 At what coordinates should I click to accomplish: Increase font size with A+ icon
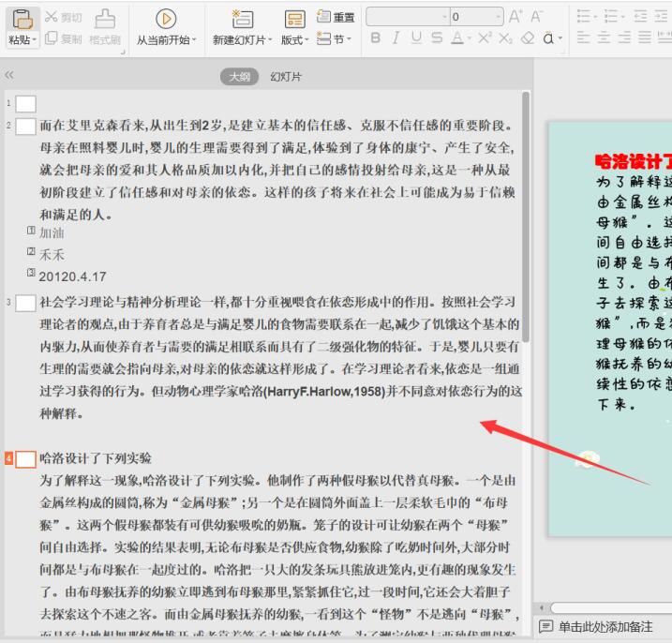coord(515,17)
